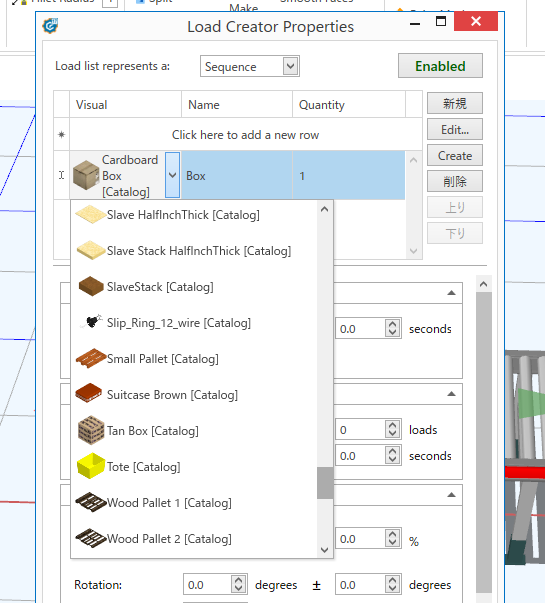Image resolution: width=545 pixels, height=603 pixels.
Task: Adjust the 0.0 seconds stepper below loads
Action: [x=392, y=456]
